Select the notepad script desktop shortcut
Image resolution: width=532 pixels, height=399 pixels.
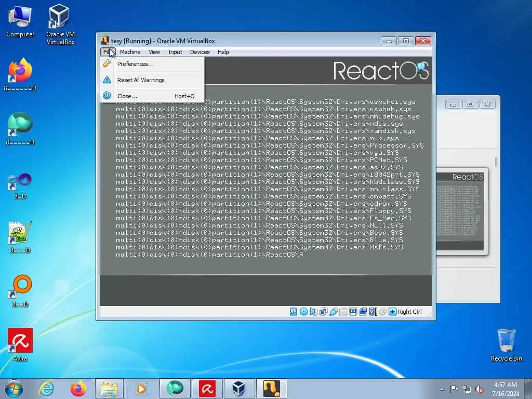[x=20, y=237]
